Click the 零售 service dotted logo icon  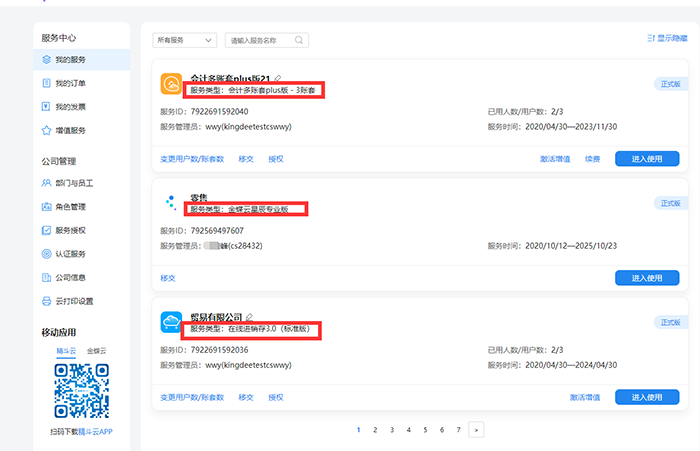point(171,202)
